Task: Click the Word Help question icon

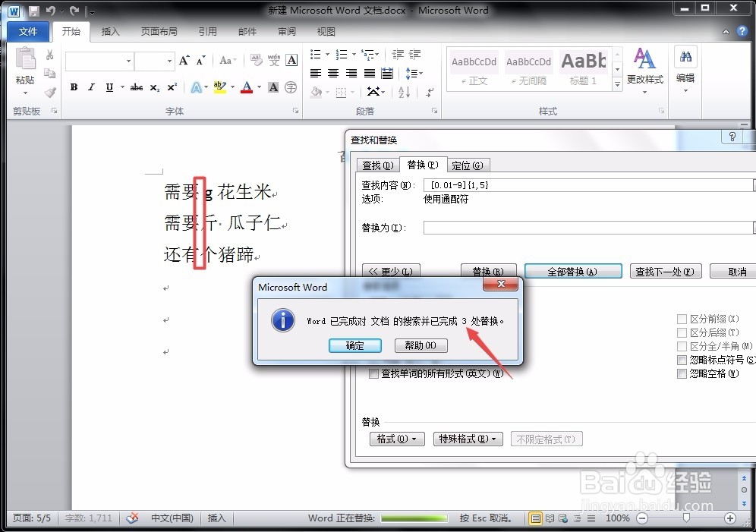Action: [742, 31]
